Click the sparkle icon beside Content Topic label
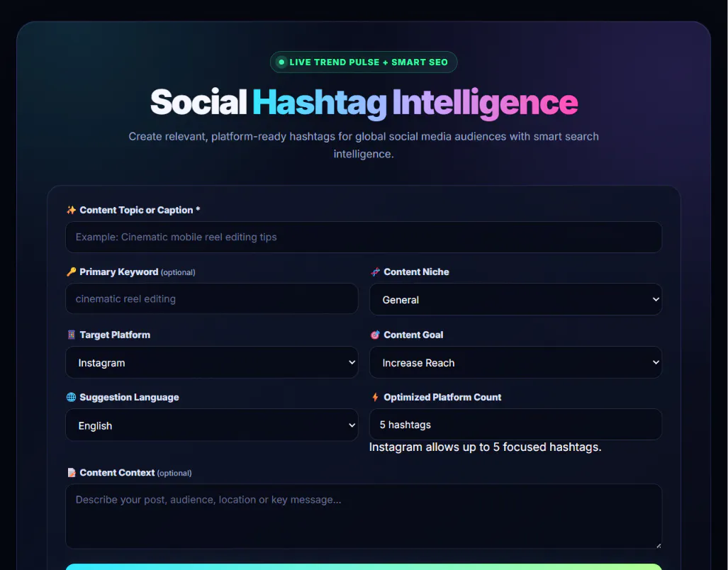Viewport: 728px width, 570px height. coord(71,210)
